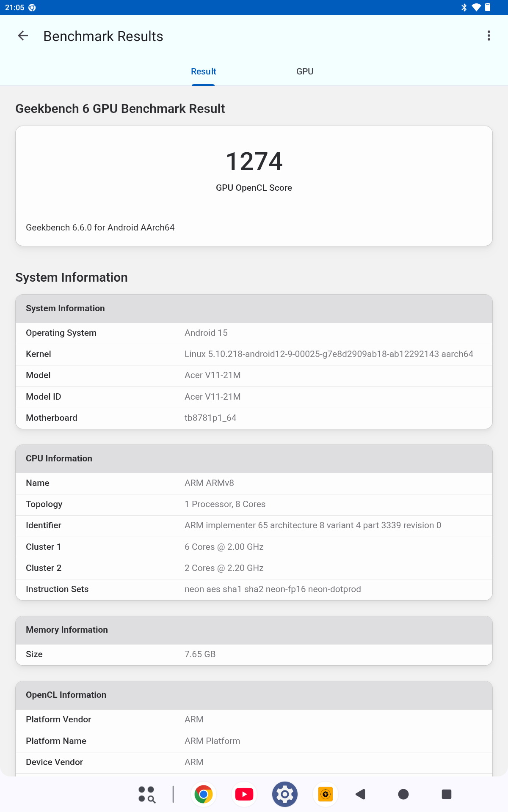Image resolution: width=508 pixels, height=812 pixels.
Task: Open YouTube from the taskbar
Action: (244, 795)
